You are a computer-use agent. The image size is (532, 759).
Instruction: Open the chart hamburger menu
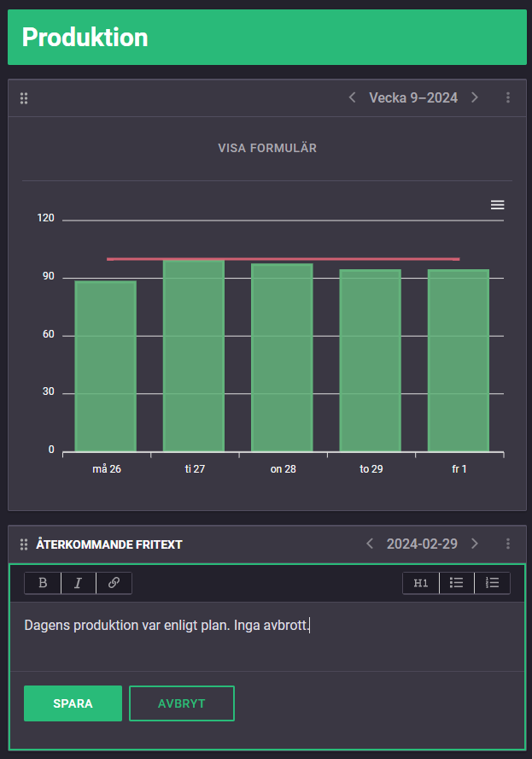click(x=498, y=205)
